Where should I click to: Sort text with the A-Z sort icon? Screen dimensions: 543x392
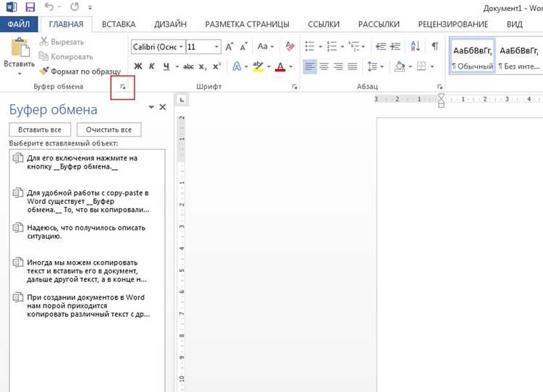[416, 46]
